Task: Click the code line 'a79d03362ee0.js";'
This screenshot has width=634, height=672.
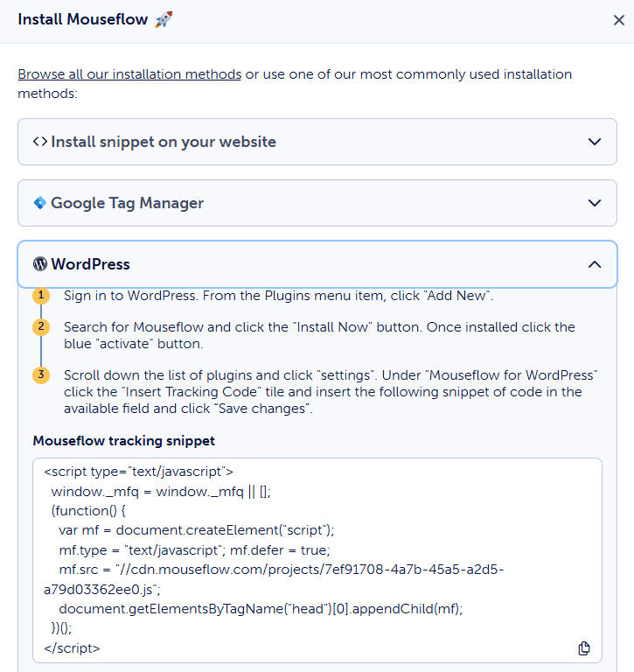Action: (102, 590)
